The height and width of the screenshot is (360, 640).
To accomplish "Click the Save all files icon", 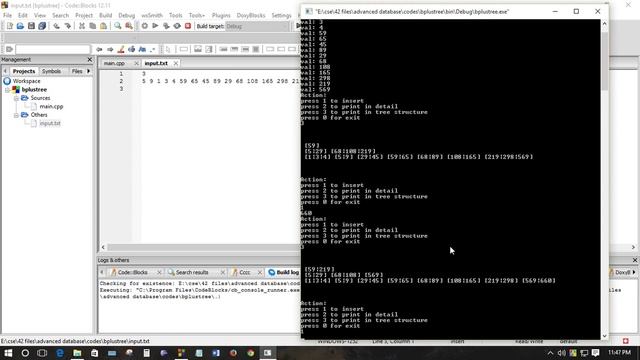I will 42,26.
